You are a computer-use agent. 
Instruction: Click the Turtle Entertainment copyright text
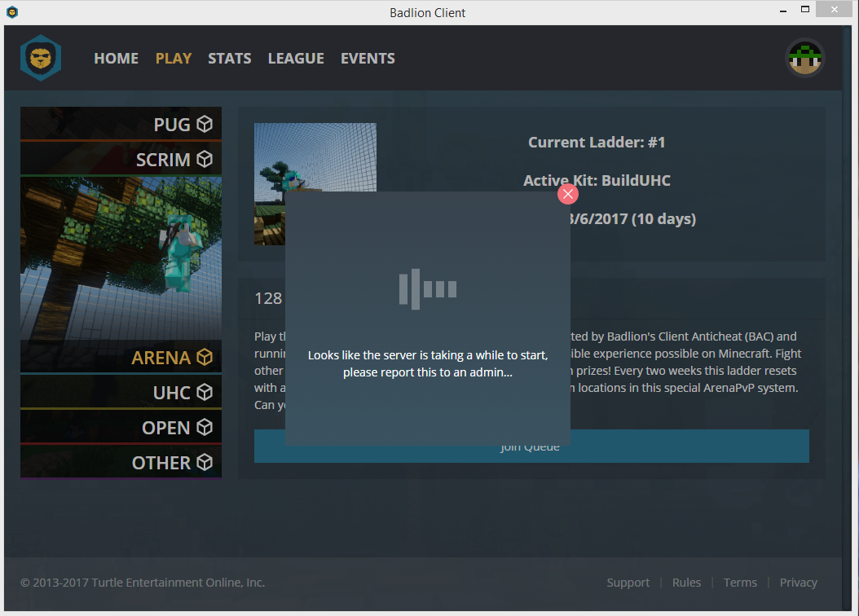143,583
